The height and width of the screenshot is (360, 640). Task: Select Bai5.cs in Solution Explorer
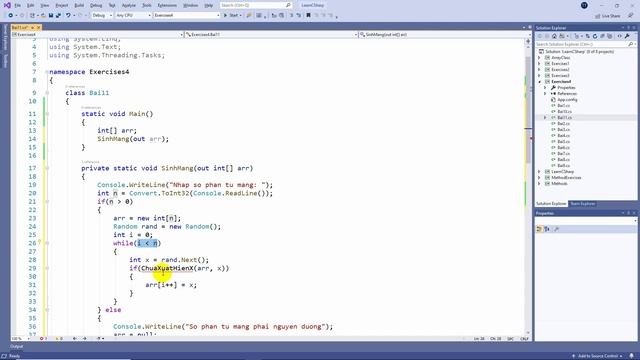(563, 142)
